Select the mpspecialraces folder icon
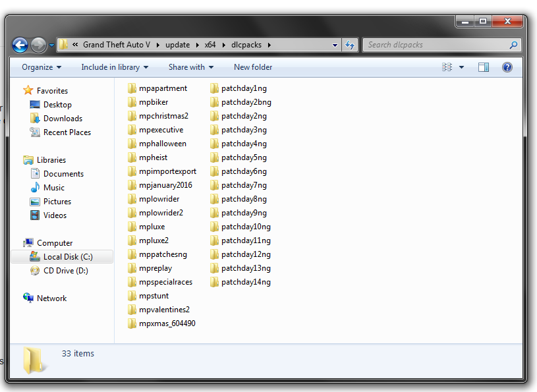This screenshot has height=392, width=537. tap(132, 282)
